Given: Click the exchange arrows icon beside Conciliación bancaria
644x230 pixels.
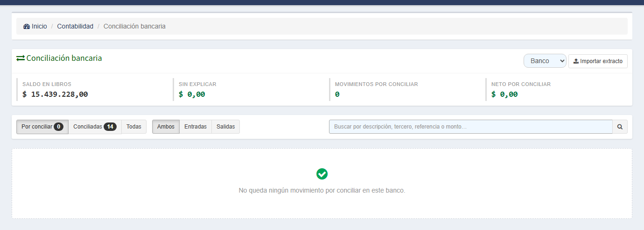Looking at the screenshot, I should 21,58.
